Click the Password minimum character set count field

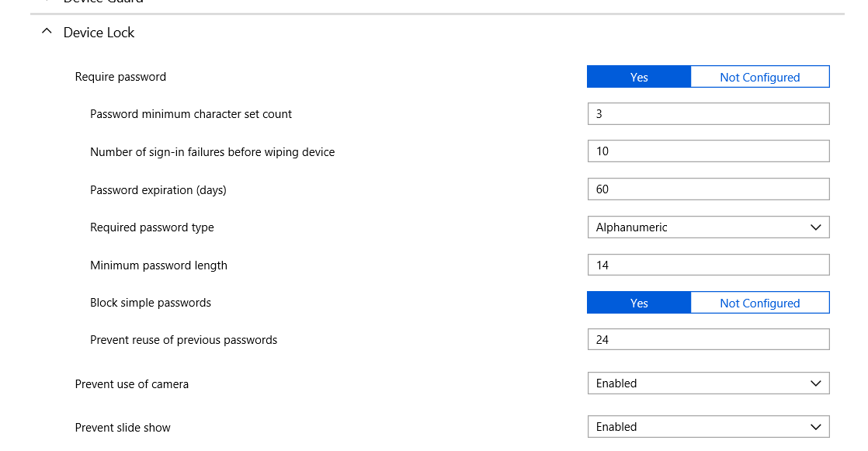[x=708, y=113]
